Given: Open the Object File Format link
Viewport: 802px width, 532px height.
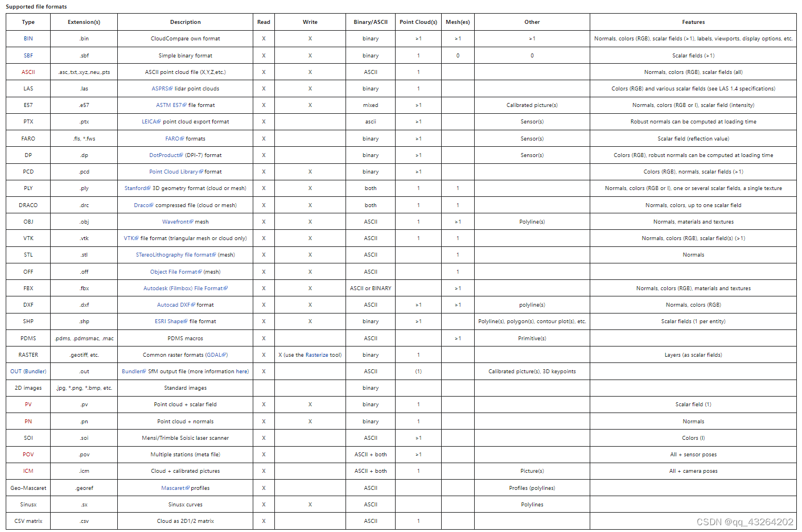Looking at the screenshot, I should pos(176,272).
